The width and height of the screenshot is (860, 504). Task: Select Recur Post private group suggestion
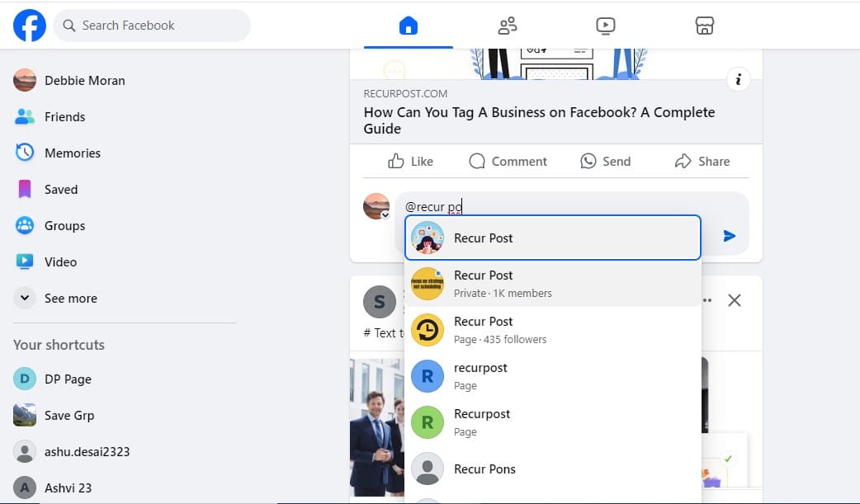tap(553, 284)
